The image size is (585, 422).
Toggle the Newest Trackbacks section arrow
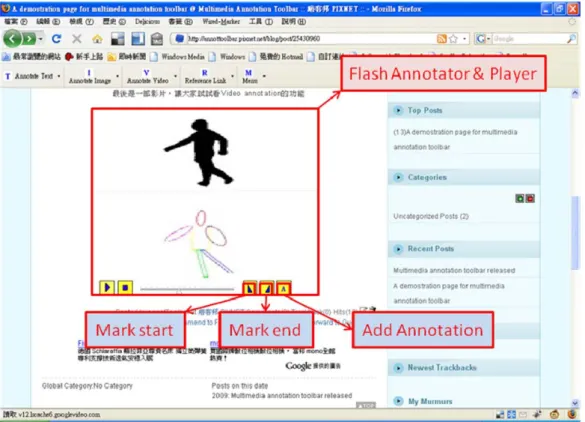pos(398,368)
